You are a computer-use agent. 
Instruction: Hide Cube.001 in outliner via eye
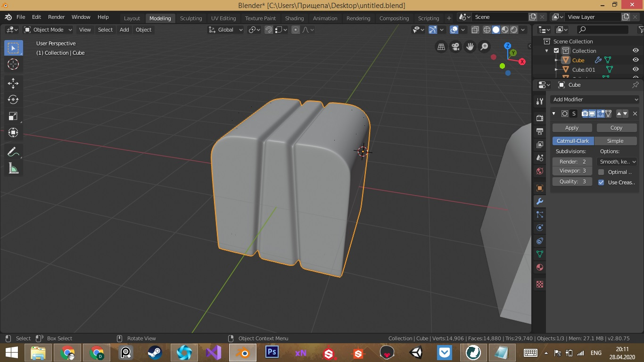pos(636,70)
